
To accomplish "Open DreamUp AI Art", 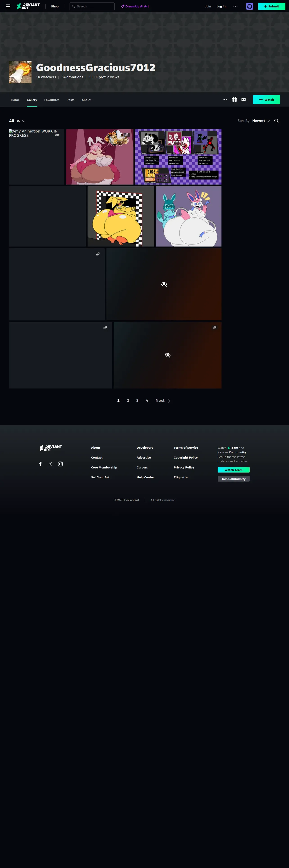I will [135, 6].
